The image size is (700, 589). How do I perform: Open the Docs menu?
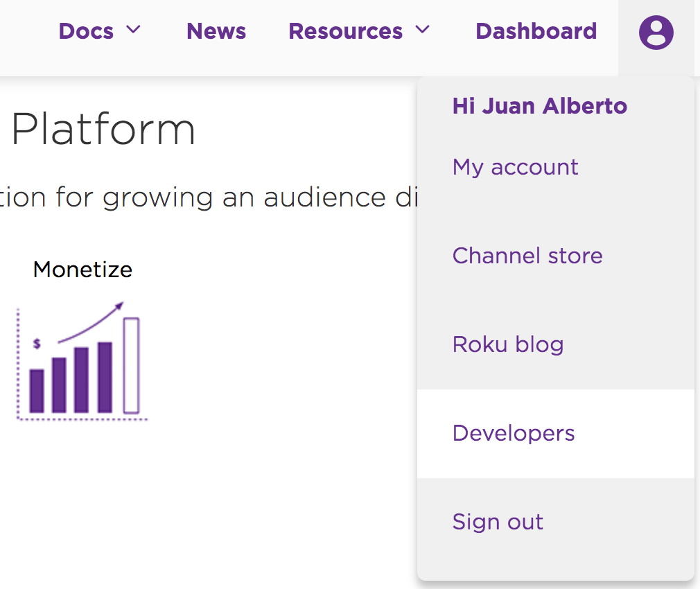tap(86, 31)
